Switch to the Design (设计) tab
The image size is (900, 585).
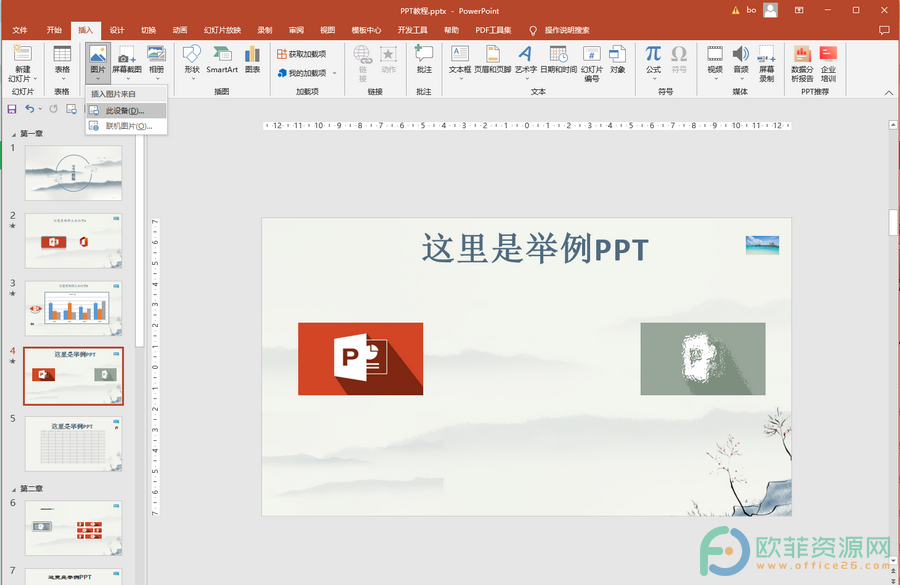(117, 30)
